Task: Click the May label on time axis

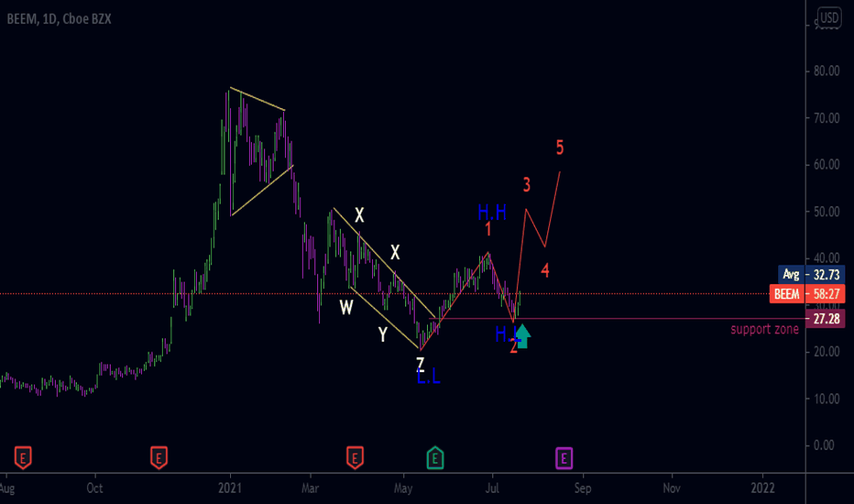Action: (403, 488)
